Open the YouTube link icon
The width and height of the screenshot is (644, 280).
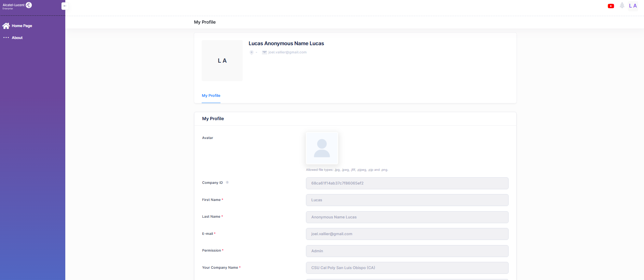pos(611,6)
